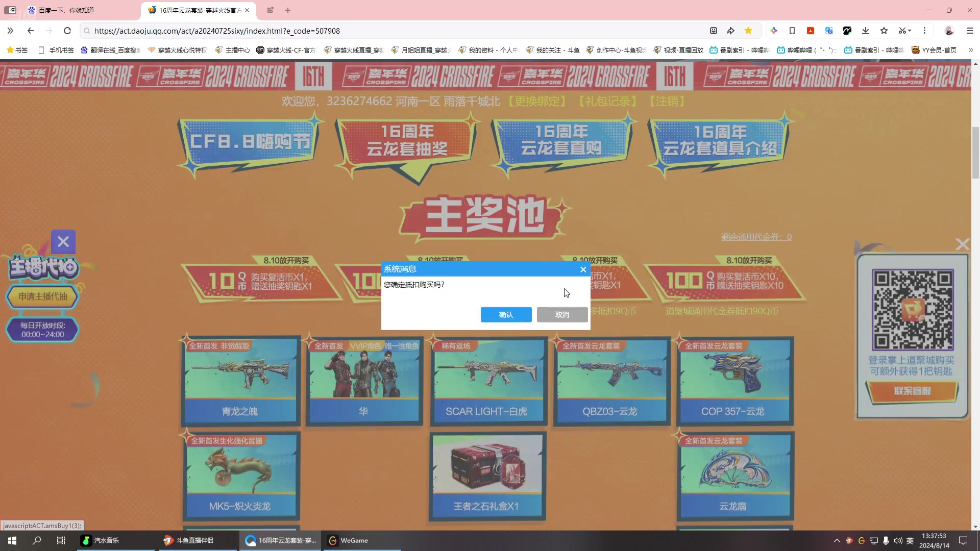The image size is (980, 551).
Task: Open the translate extension icon
Action: point(829,31)
